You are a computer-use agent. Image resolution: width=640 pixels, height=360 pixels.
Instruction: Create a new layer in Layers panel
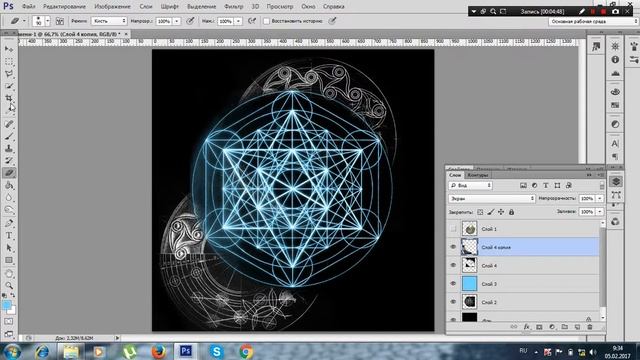click(x=577, y=327)
